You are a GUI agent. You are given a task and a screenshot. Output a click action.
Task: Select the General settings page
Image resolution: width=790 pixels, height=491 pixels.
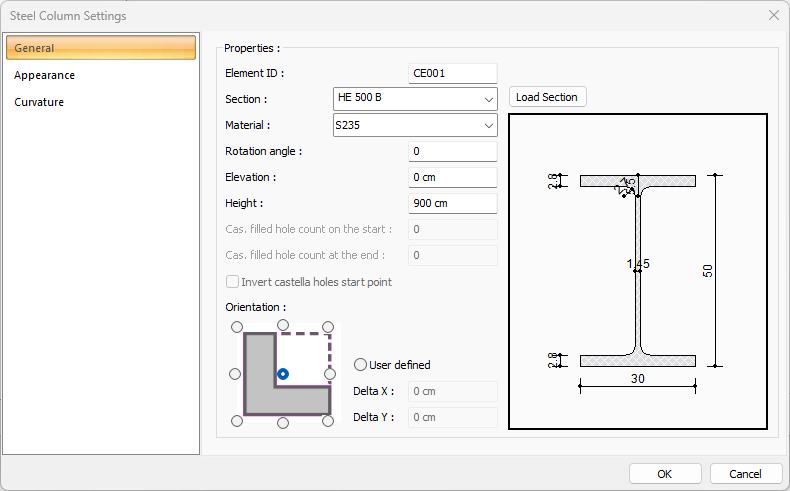100,48
